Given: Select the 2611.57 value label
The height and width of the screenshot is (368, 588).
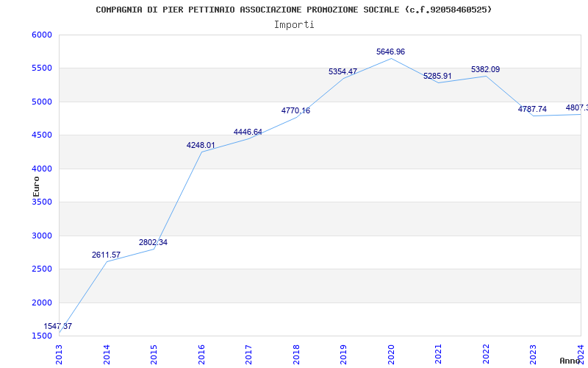Looking at the screenshot, I should click(x=106, y=255).
